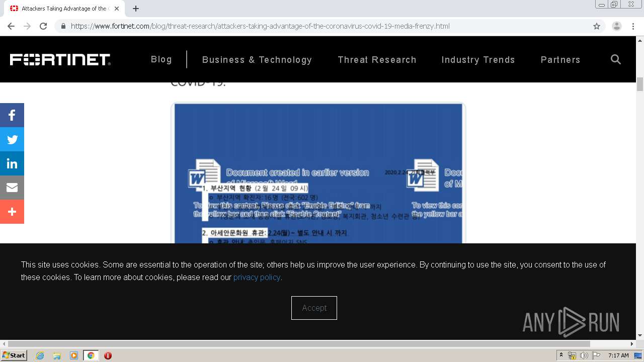Open Windows Explorer folder in taskbar
This screenshot has height=362, width=644.
click(57, 355)
